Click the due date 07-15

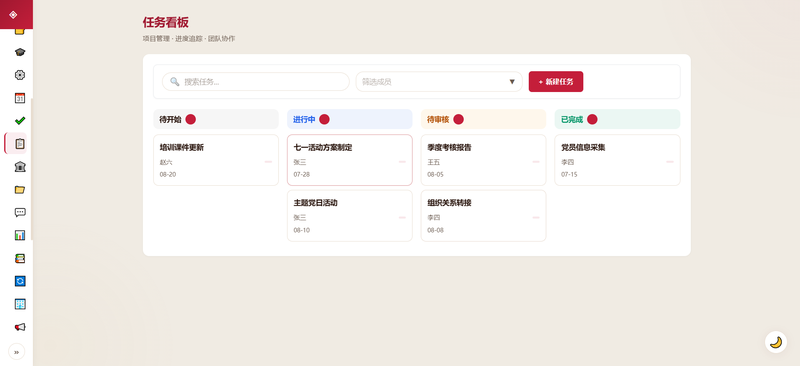[x=569, y=175]
